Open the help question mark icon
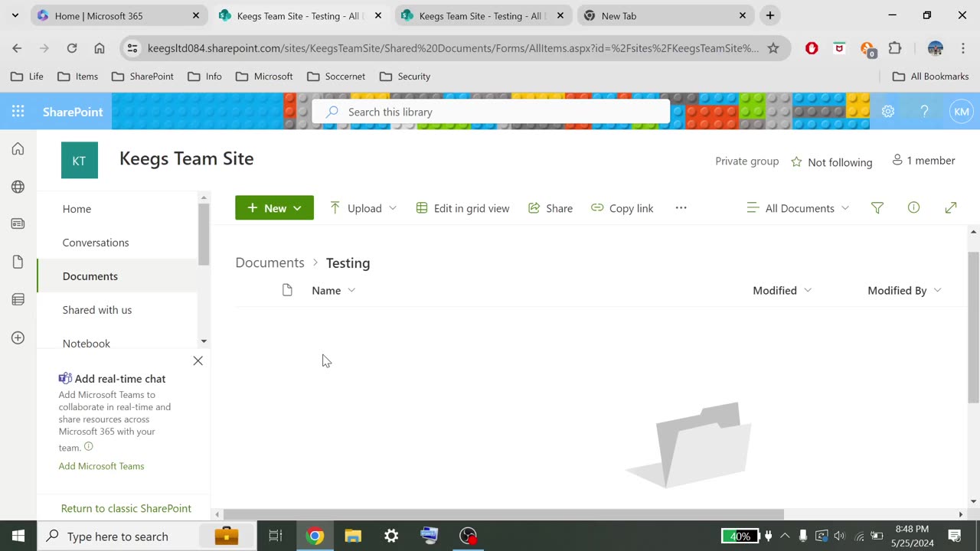 [x=924, y=112]
